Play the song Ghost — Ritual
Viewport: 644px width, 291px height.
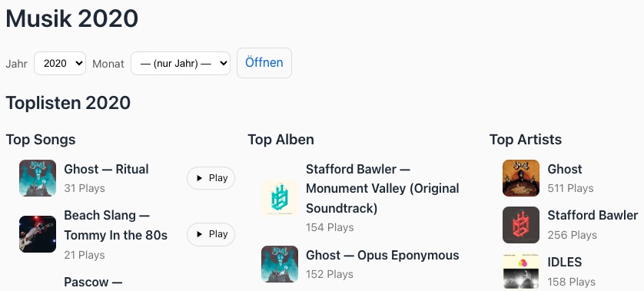[x=211, y=178]
